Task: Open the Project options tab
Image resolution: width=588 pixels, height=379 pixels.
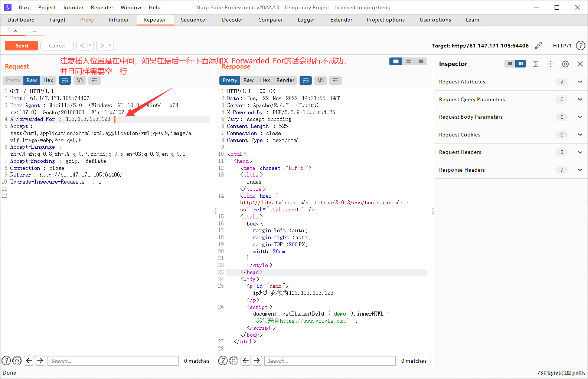Action: click(386, 20)
